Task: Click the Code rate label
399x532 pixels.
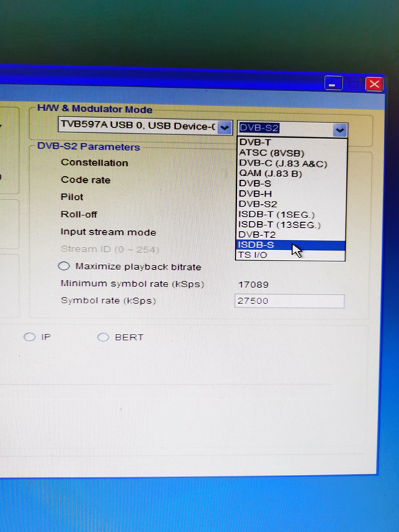Action: tap(86, 180)
